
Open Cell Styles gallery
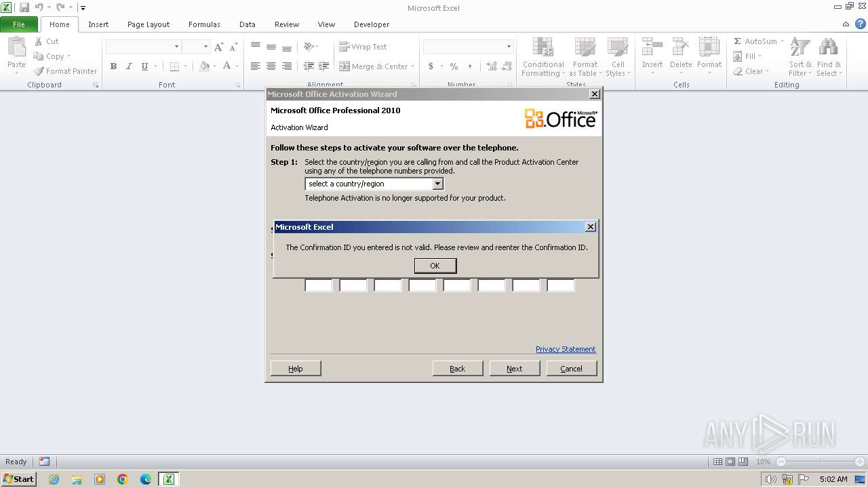[617, 57]
